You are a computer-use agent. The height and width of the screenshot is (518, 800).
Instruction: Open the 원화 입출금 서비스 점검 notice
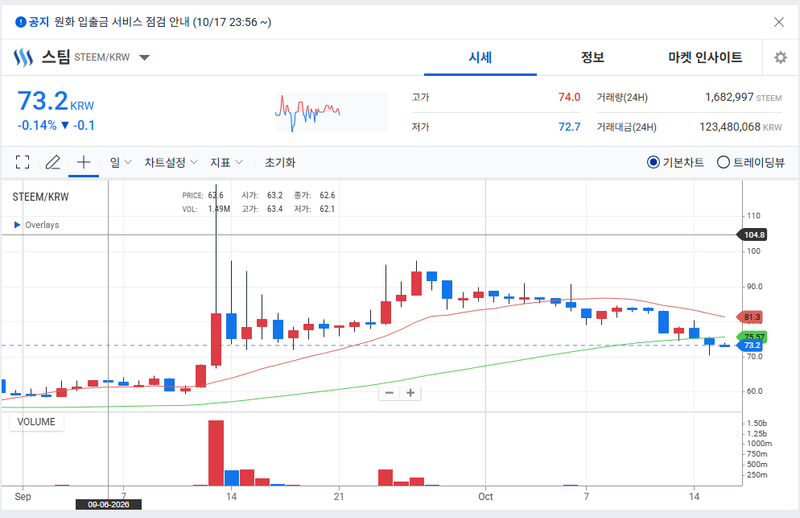tap(163, 22)
